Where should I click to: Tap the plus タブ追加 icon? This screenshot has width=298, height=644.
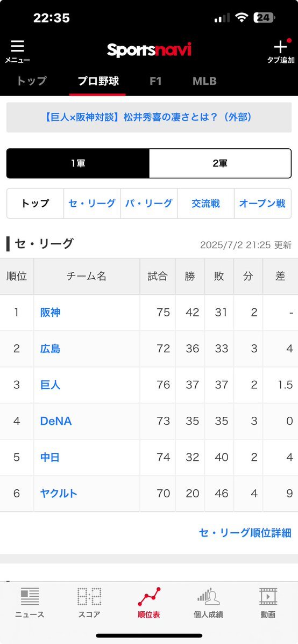point(281,46)
